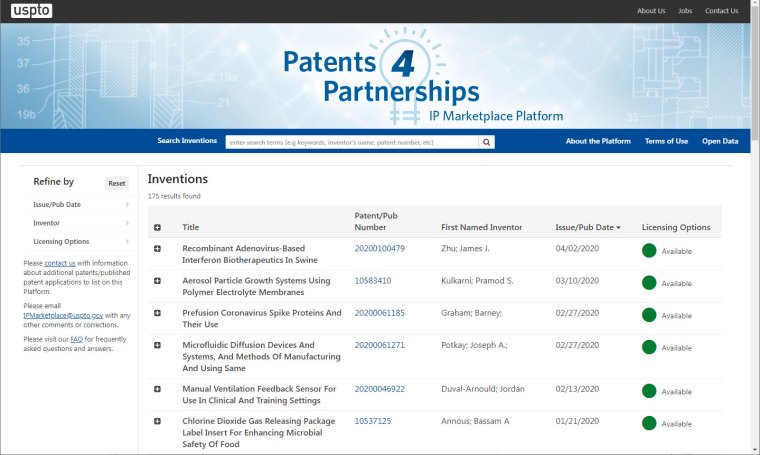Click the search magnifier button
Screen dimensions: 760x455
coord(486,142)
